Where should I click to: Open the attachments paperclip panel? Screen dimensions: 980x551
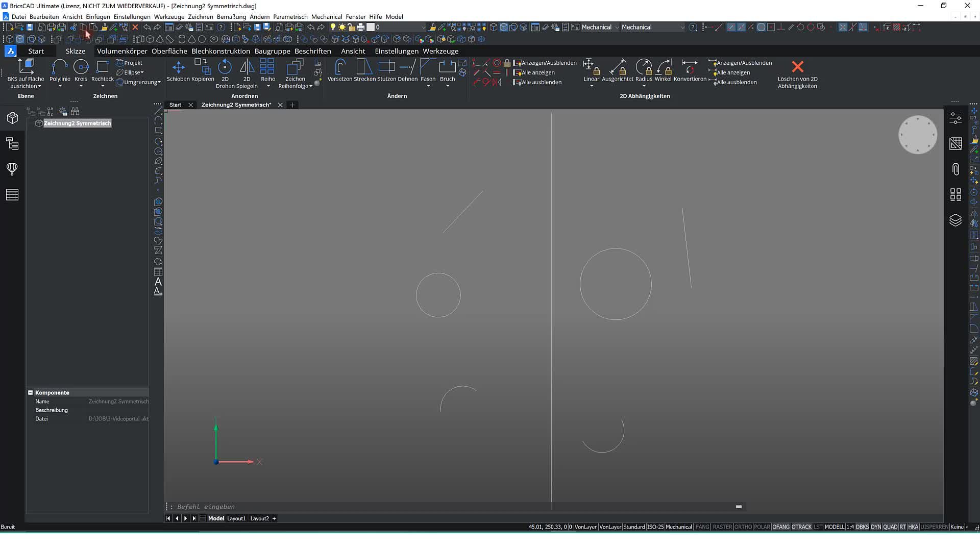click(955, 169)
